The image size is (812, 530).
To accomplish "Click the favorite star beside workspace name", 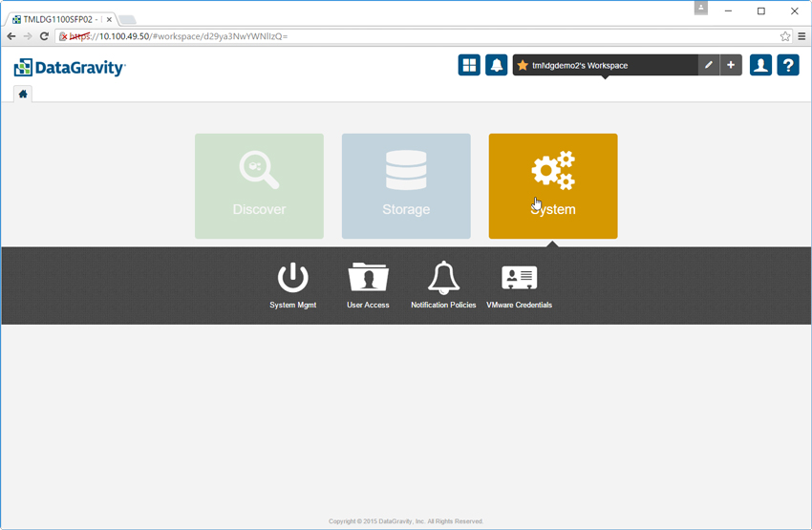I will click(x=523, y=65).
